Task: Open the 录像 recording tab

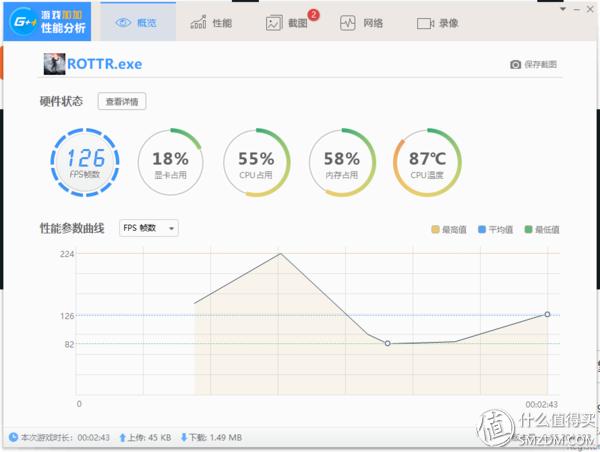Action: [x=437, y=23]
